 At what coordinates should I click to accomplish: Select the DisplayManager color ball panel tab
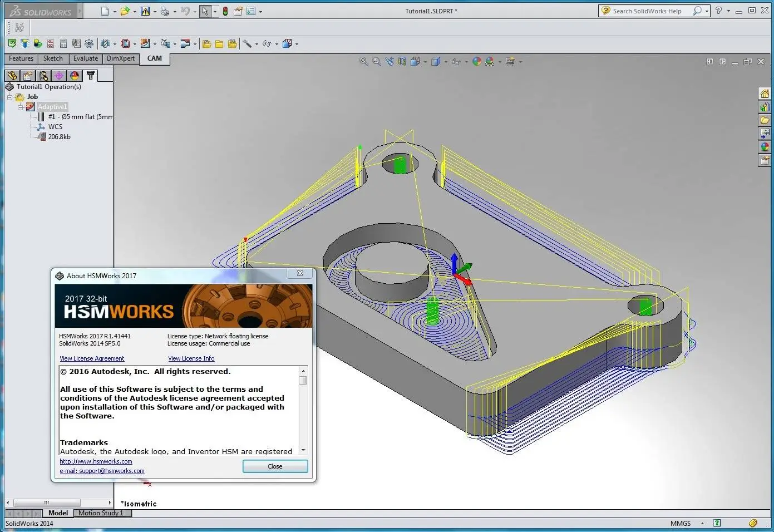pyautogui.click(x=75, y=76)
